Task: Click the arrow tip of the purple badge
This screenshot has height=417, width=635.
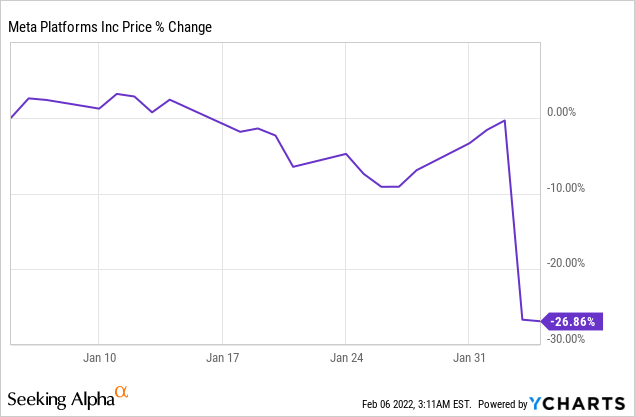Action: click(545, 322)
